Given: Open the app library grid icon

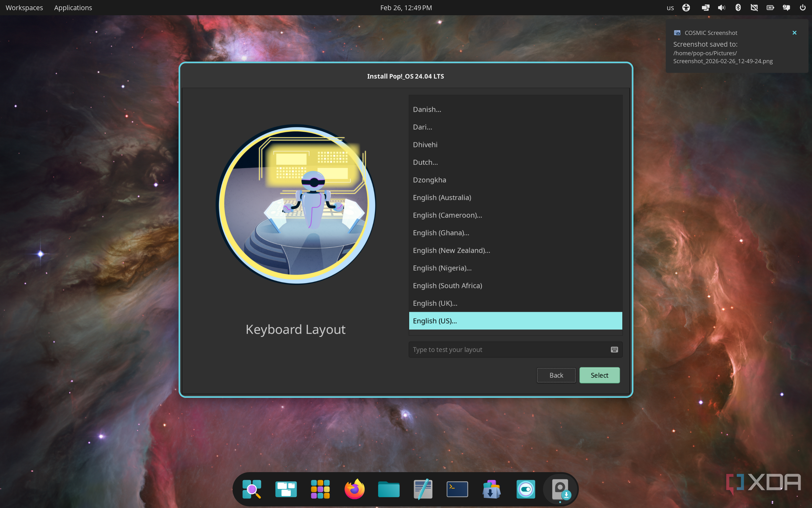Looking at the screenshot, I should 320,489.
